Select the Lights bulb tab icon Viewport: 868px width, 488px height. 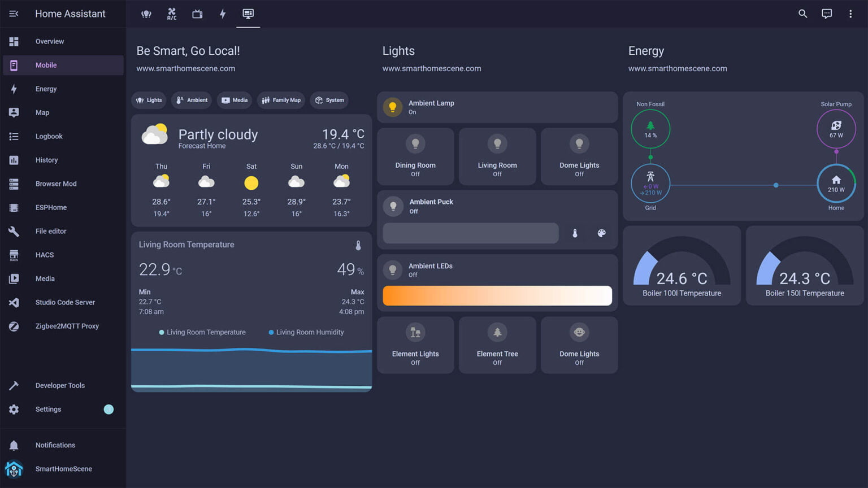[x=146, y=14]
